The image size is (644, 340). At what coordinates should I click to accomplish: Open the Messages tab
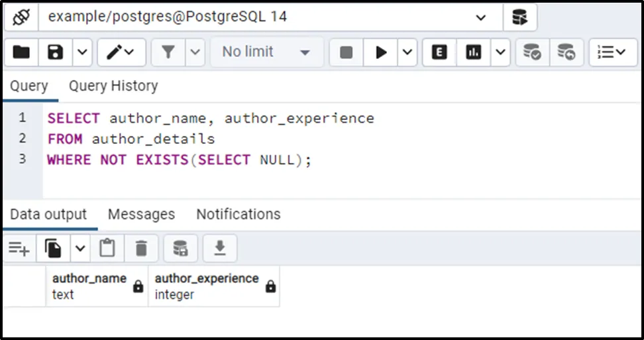coord(141,215)
